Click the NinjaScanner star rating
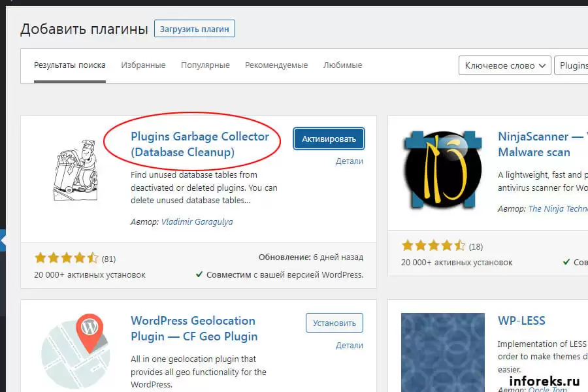Screen dimensions: 588x392 (433, 246)
